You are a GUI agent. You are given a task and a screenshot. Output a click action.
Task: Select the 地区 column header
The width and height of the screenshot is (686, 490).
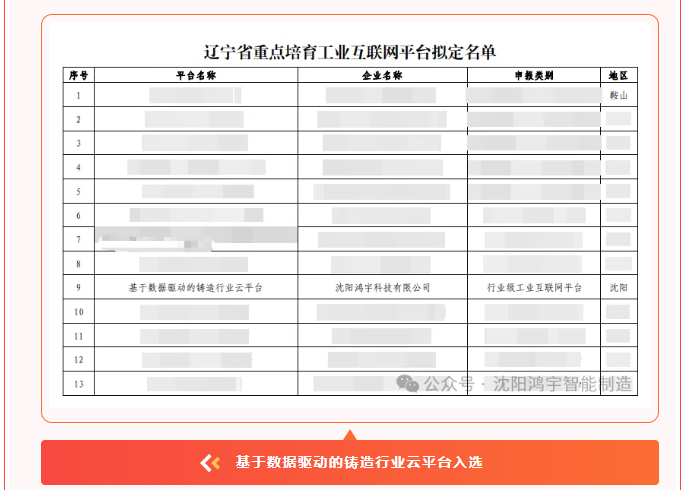tap(618, 75)
